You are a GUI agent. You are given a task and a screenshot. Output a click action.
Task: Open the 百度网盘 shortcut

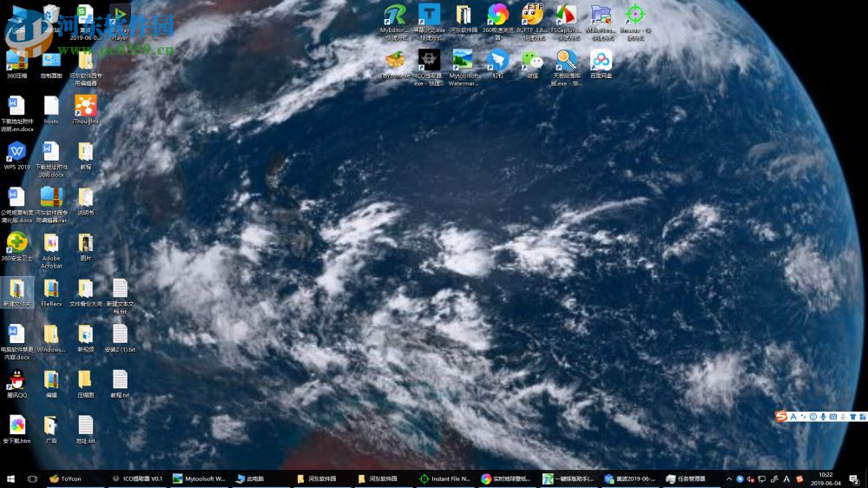pyautogui.click(x=601, y=64)
